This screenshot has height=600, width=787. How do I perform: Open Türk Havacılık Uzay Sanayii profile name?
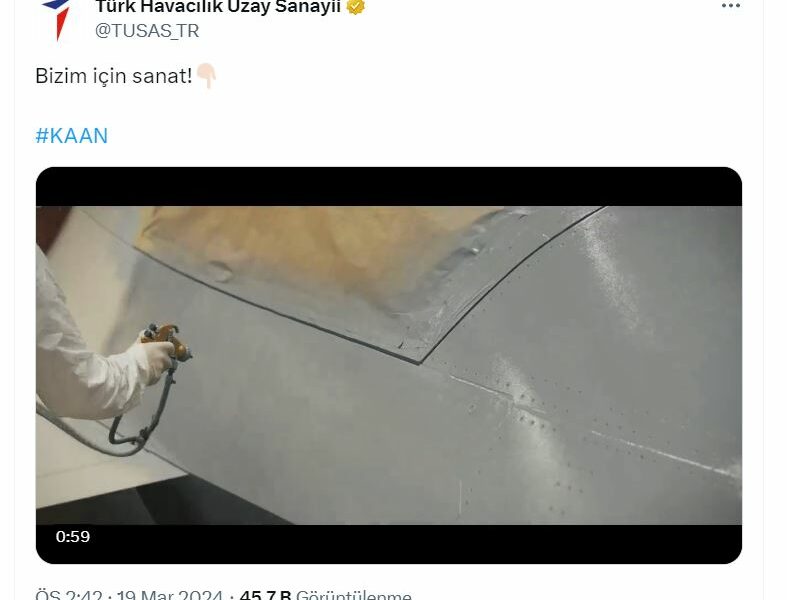pyautogui.click(x=218, y=7)
